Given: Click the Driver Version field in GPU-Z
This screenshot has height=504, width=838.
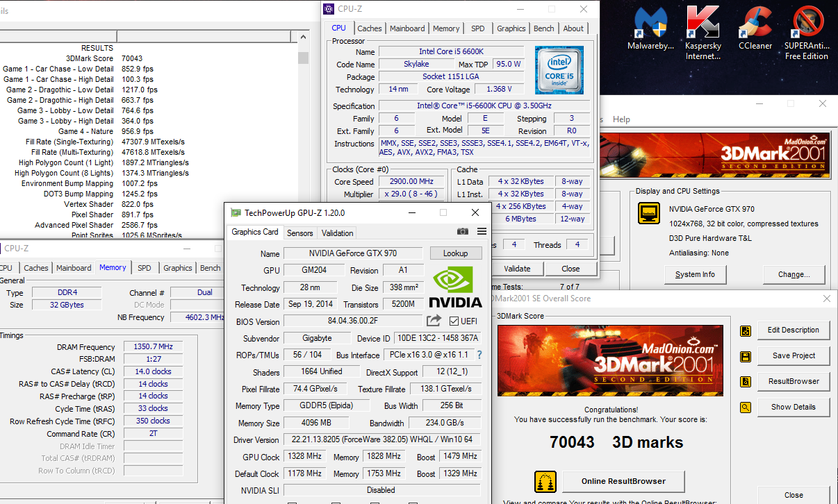Looking at the screenshot, I should pos(381,439).
